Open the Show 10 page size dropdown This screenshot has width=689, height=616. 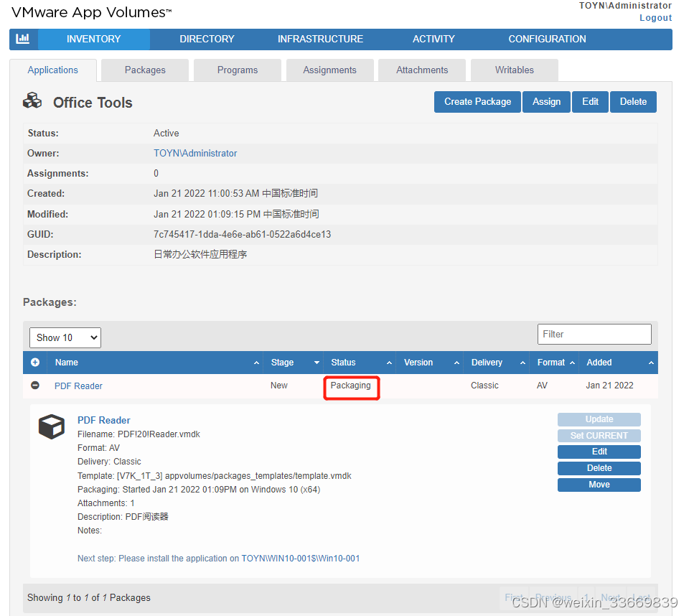(65, 337)
